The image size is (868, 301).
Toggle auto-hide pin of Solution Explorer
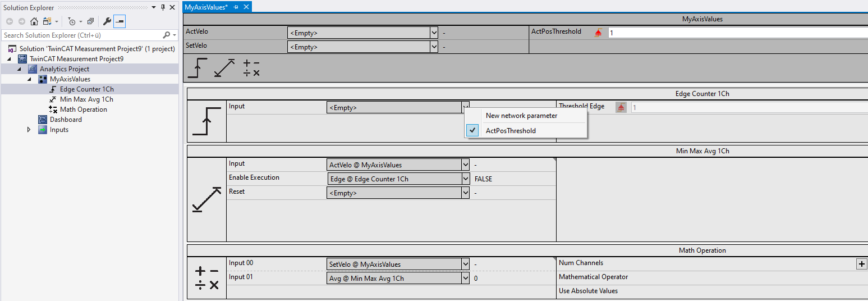click(163, 7)
